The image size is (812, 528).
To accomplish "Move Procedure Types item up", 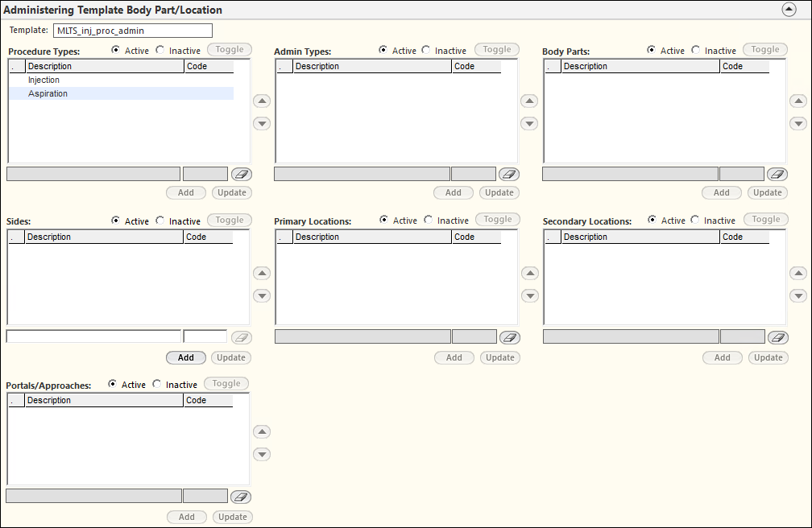I will (262, 101).
